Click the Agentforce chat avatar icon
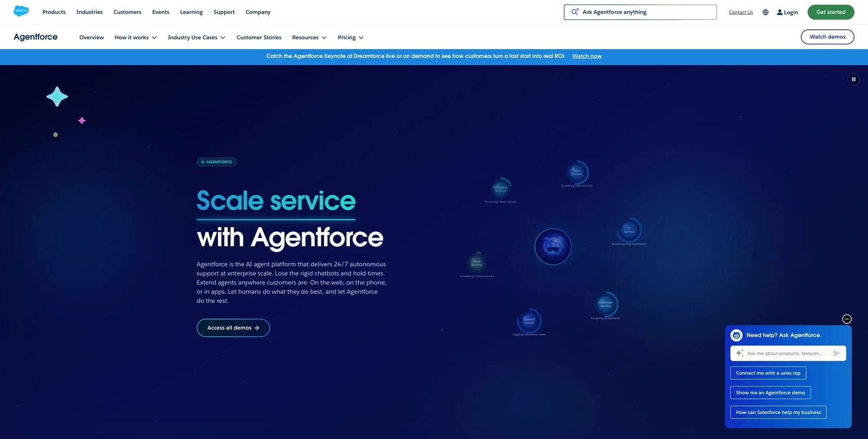This screenshot has height=439, width=868. (x=736, y=335)
